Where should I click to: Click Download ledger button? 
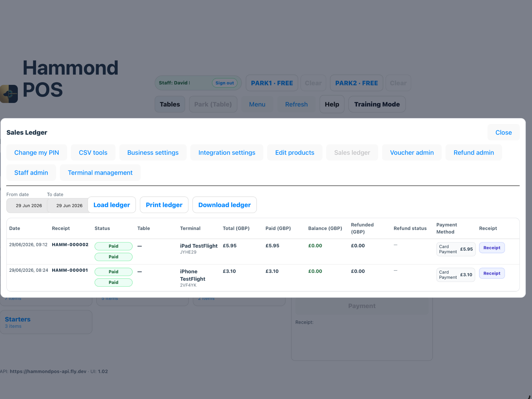[x=225, y=205]
